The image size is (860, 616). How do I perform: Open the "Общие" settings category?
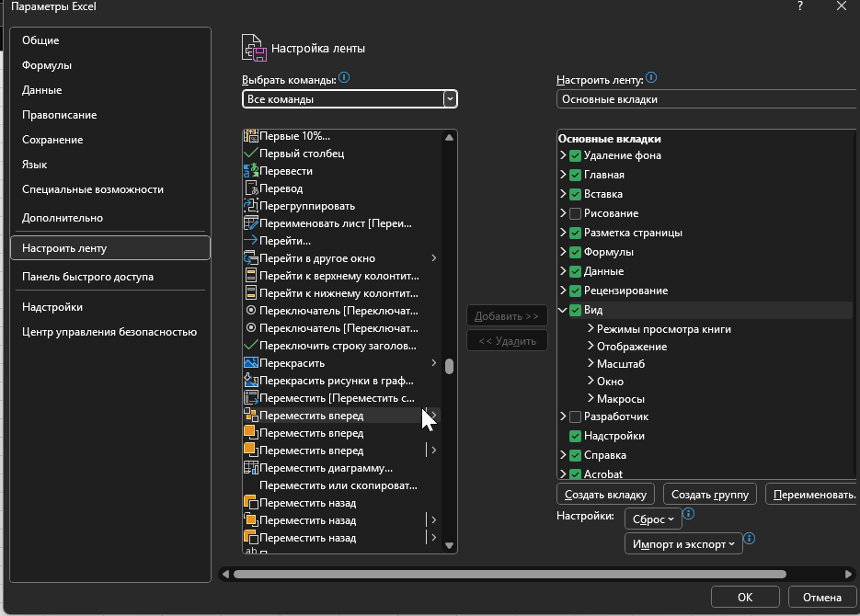110,40
